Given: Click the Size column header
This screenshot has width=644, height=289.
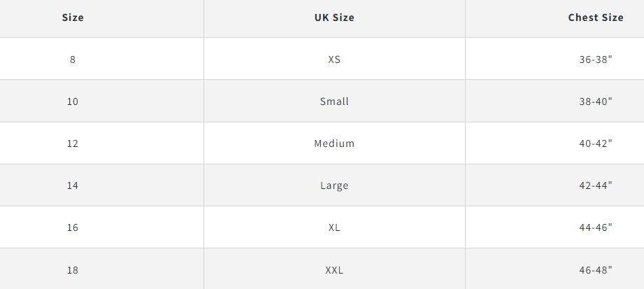Looking at the screenshot, I should 73,17.
